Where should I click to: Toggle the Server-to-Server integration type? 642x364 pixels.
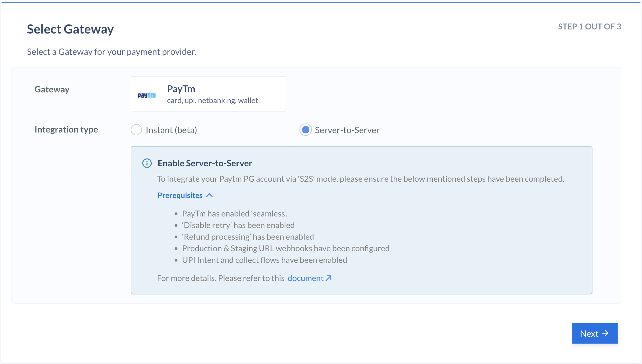[305, 130]
